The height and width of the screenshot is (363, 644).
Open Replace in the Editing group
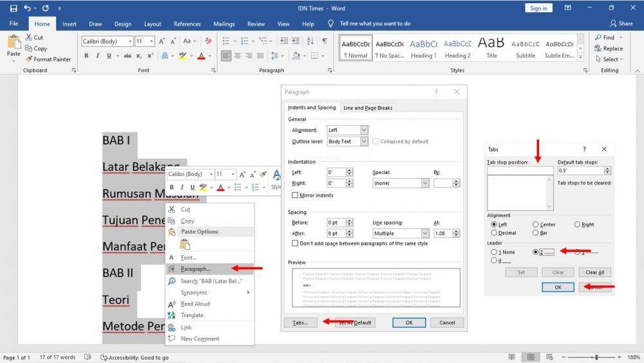pyautogui.click(x=609, y=48)
